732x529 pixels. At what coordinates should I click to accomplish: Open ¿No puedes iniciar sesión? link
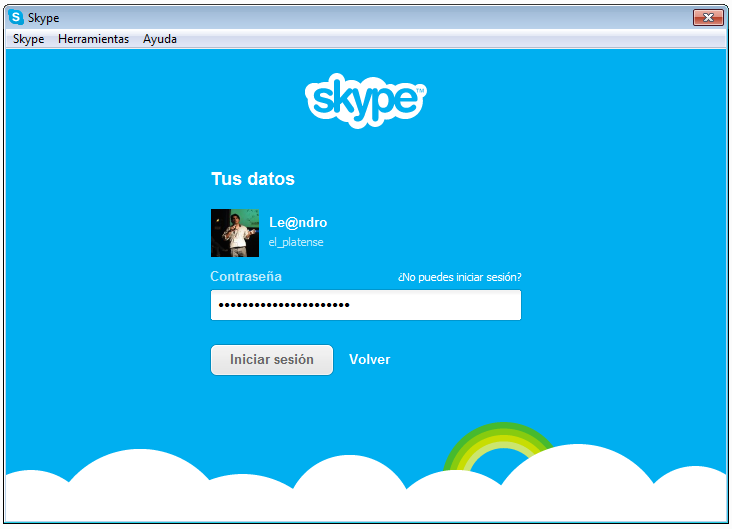point(459,277)
